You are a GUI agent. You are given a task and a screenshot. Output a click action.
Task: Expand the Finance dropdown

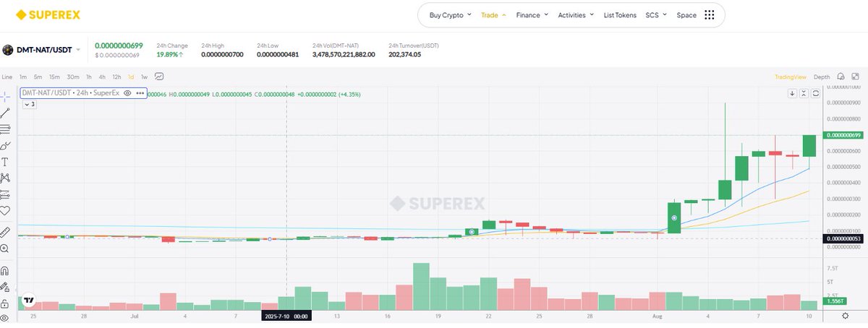coord(532,14)
